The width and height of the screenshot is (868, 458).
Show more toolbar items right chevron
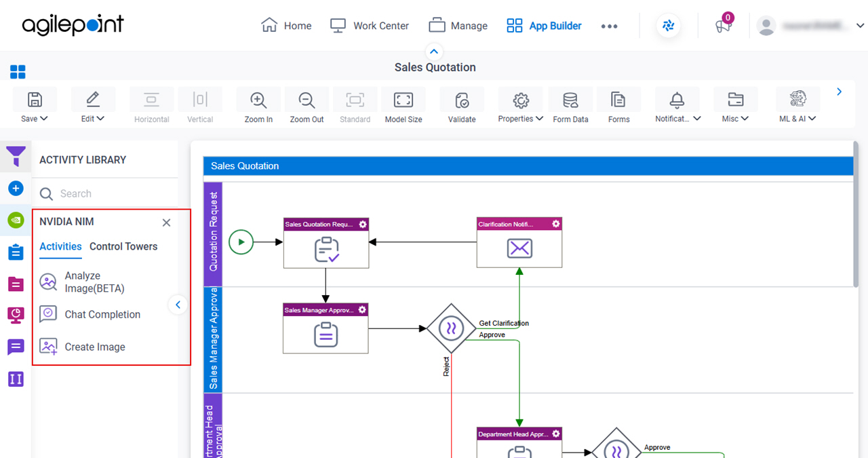(840, 92)
